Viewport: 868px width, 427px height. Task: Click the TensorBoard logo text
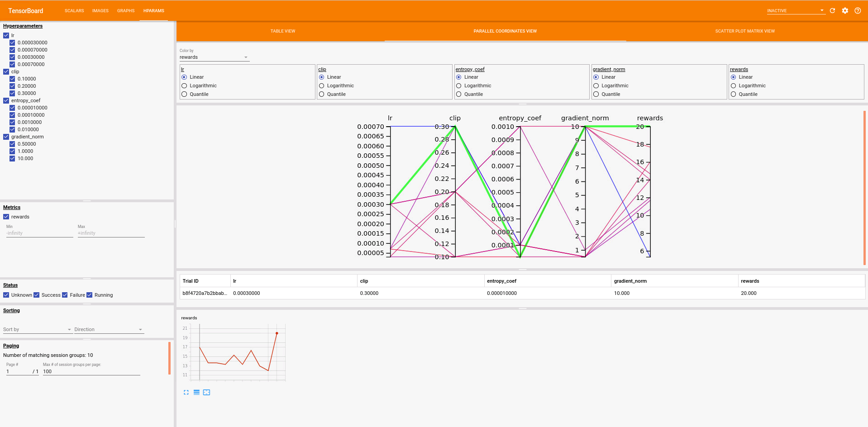[x=26, y=10]
